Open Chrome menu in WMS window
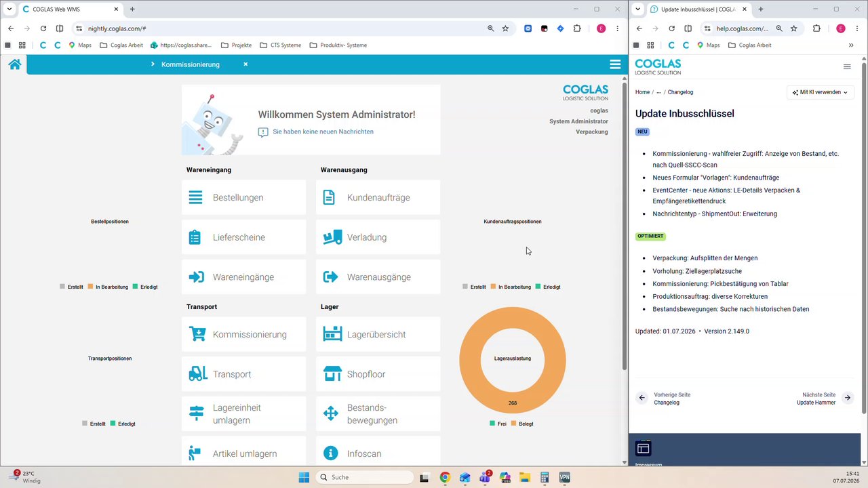 pyautogui.click(x=617, y=28)
